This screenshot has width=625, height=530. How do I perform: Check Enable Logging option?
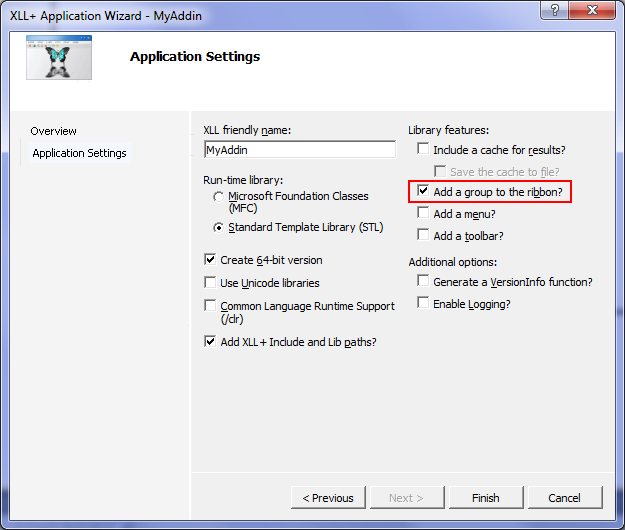(423, 303)
